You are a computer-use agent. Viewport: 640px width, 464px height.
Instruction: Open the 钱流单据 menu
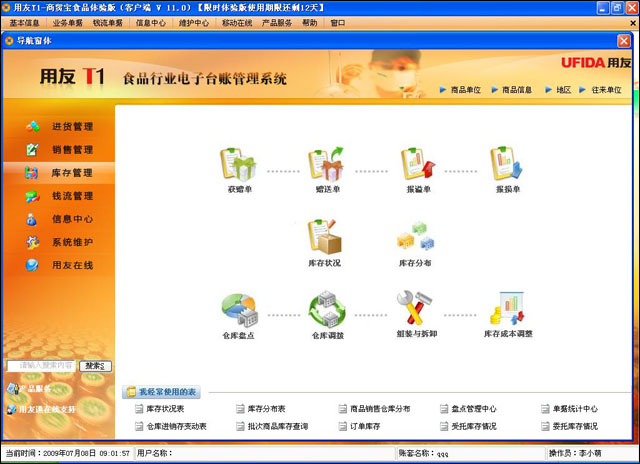(x=108, y=23)
